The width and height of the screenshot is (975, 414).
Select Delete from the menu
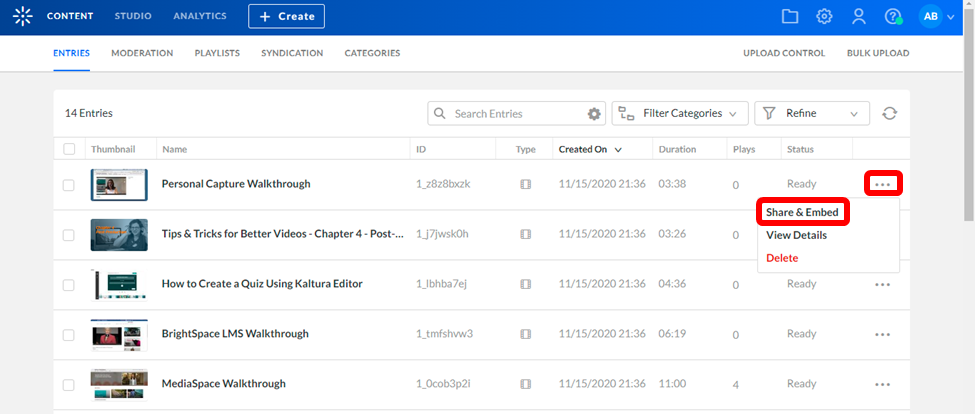(782, 258)
